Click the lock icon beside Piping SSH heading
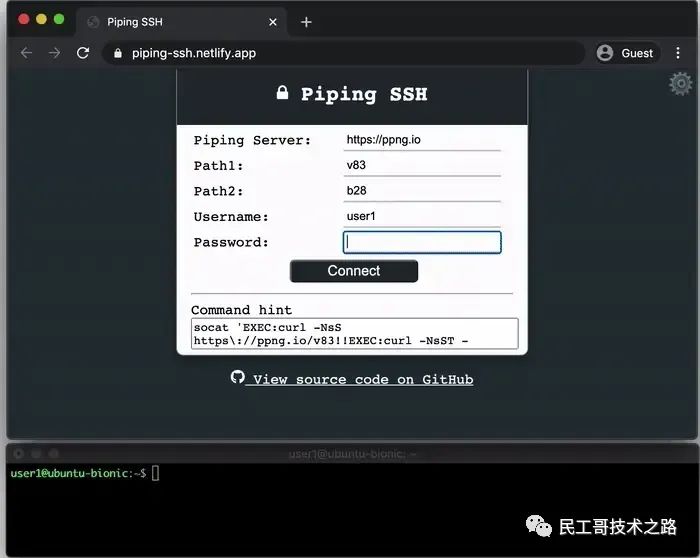Viewport: 700px width, 558px height. pyautogui.click(x=282, y=93)
